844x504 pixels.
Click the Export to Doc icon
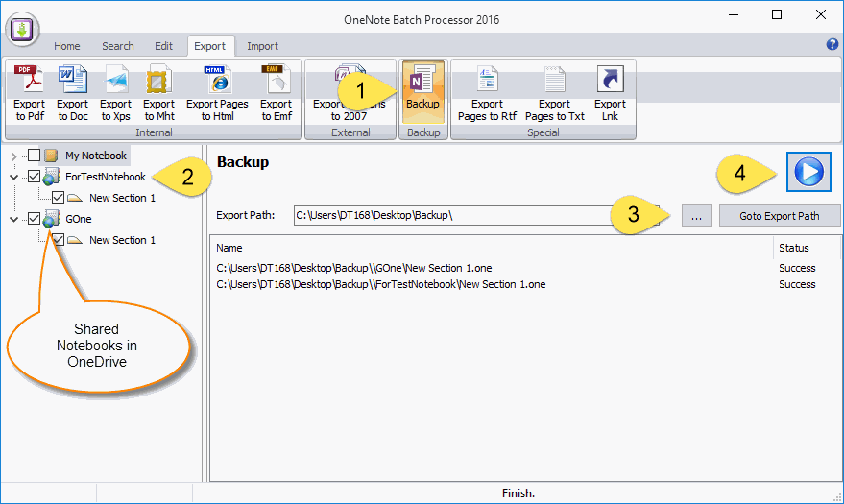coord(72,93)
